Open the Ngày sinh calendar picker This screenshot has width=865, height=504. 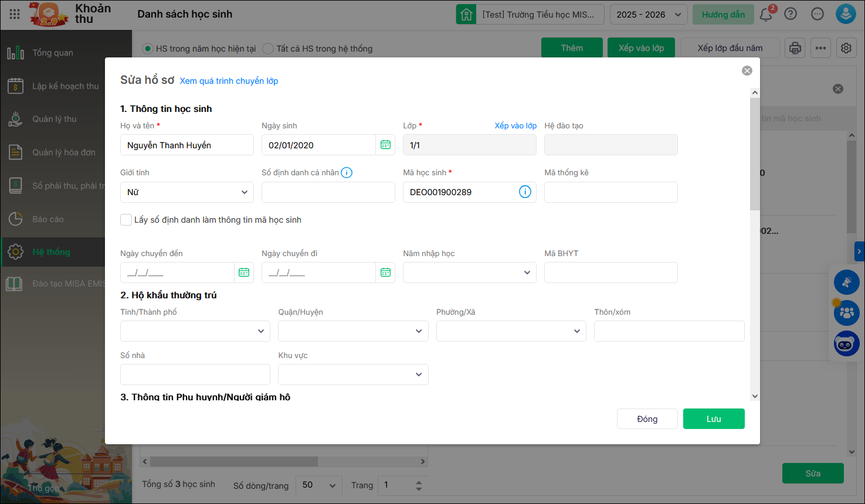(385, 145)
